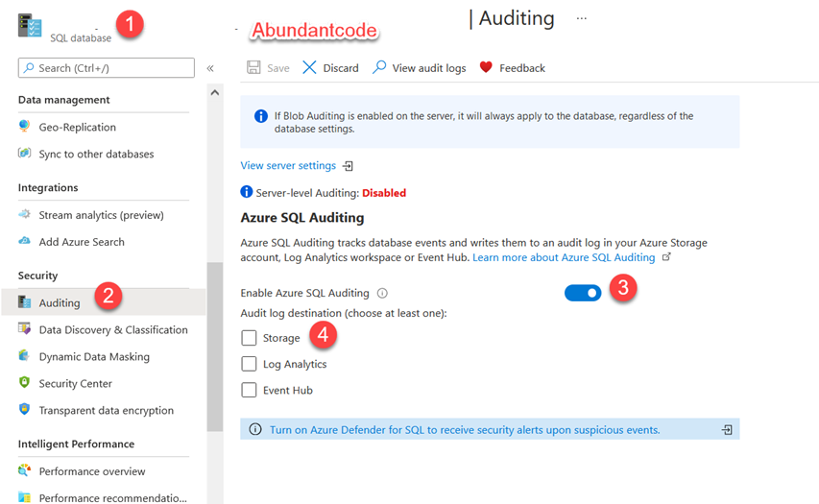Click the Feedback button label

pos(521,68)
